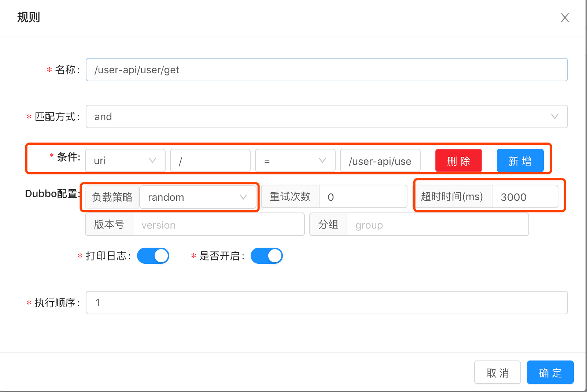Click the condition value input '/user-api/use'
Viewport: 587px width, 392px height.
coord(380,160)
